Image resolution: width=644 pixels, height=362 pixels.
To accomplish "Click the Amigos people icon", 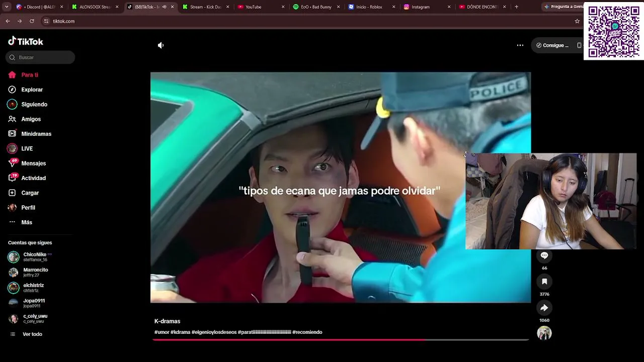I will 12,119.
